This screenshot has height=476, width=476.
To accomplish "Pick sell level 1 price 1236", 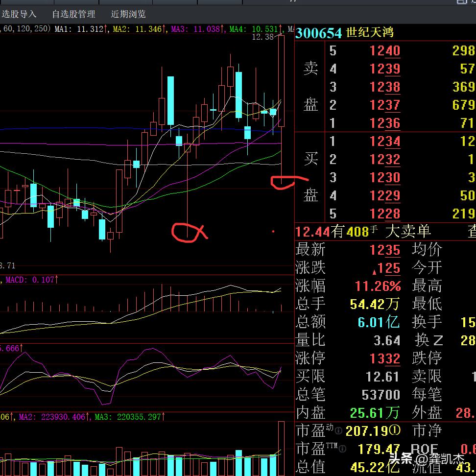I will point(384,123).
